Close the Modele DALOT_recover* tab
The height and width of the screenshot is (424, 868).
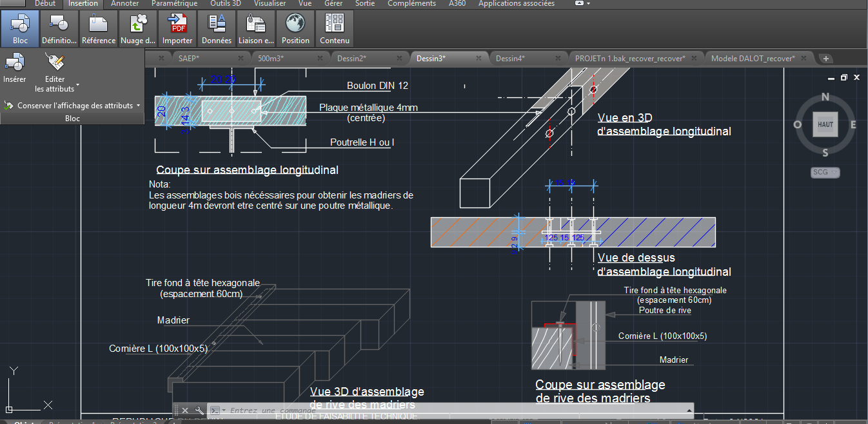(804, 58)
